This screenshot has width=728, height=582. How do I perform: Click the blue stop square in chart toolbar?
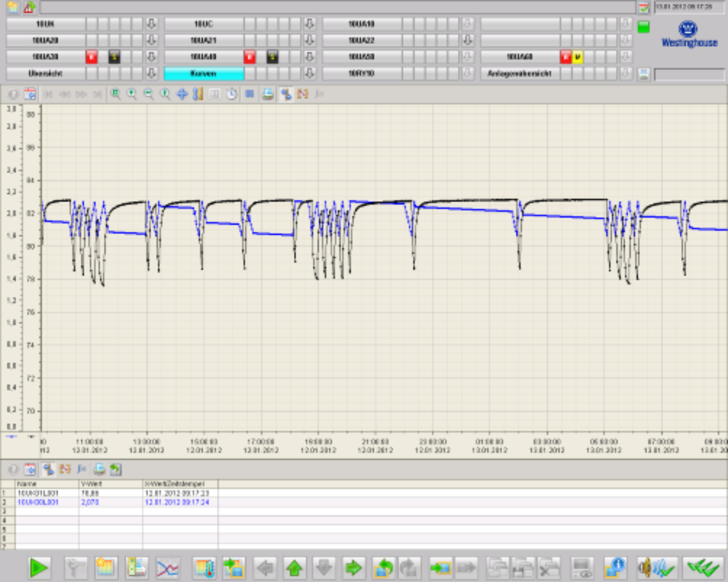[x=249, y=94]
